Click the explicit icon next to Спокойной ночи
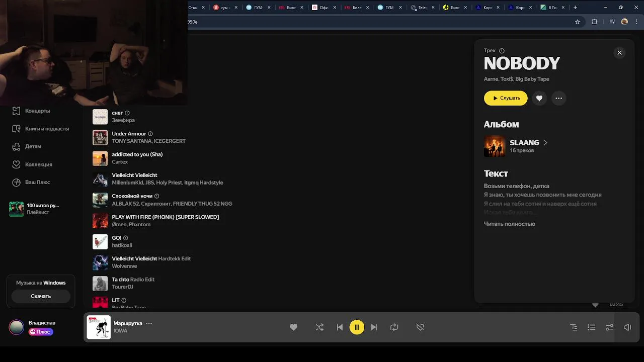Image resolution: width=644 pixels, height=362 pixels. (157, 196)
